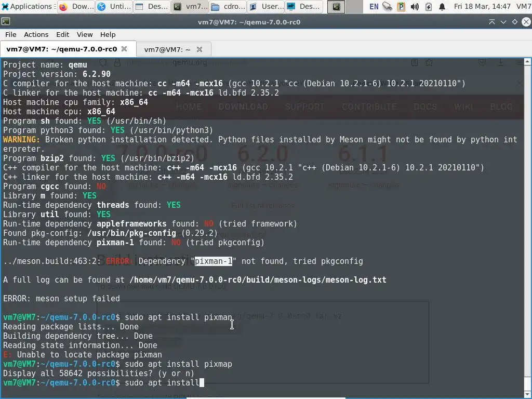This screenshot has height=399, width=532.
Task: Click 'Found pkg-config: /usr/bin/pkg-config' line
Action: 110,233
